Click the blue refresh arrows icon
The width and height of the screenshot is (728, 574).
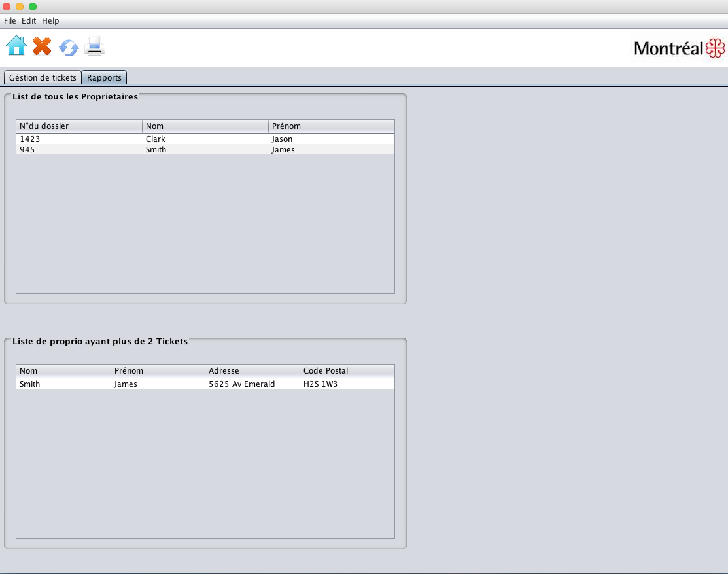click(x=69, y=47)
